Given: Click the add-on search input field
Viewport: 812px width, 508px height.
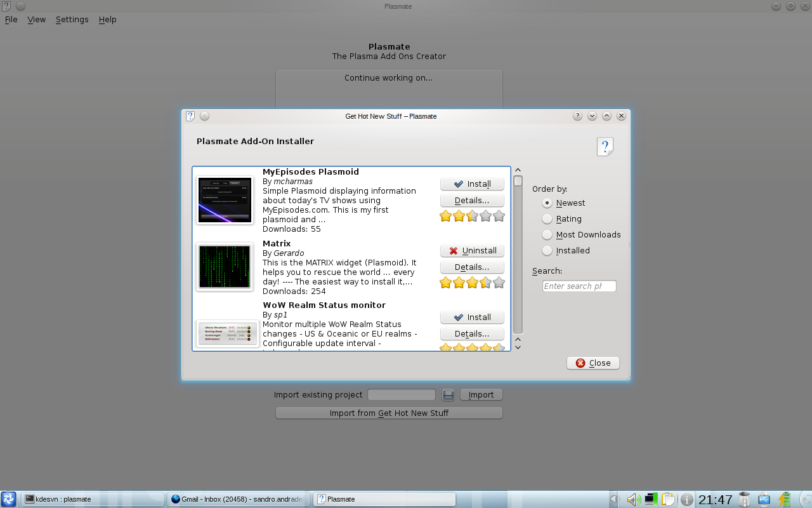Looking at the screenshot, I should [579, 286].
